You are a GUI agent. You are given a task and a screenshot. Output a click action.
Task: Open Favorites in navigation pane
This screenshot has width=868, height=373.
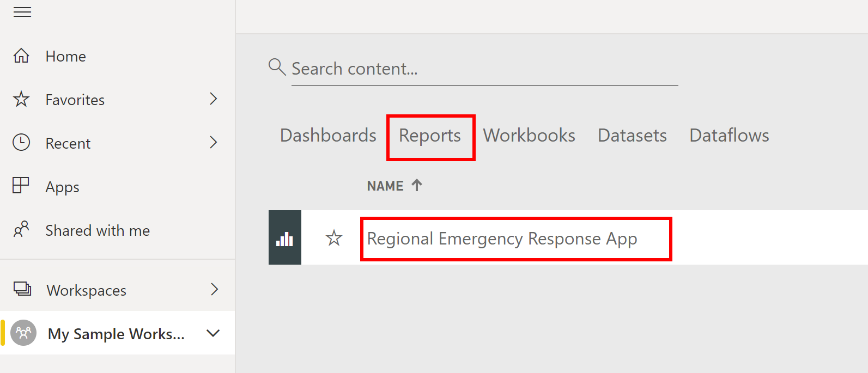coord(75,100)
